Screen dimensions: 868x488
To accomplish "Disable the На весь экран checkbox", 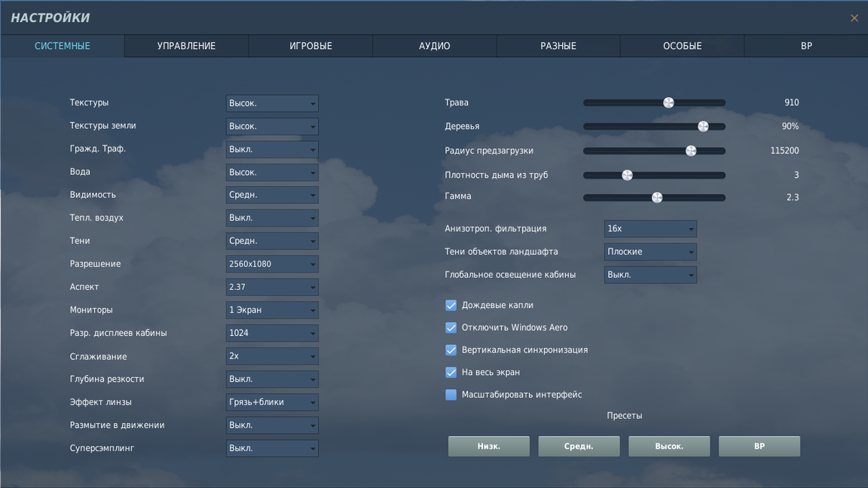I will click(451, 372).
